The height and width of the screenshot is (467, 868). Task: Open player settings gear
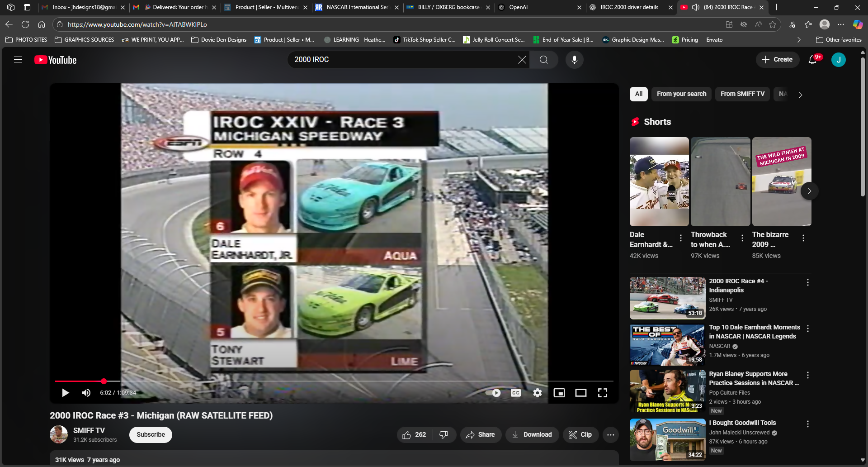[x=538, y=393]
